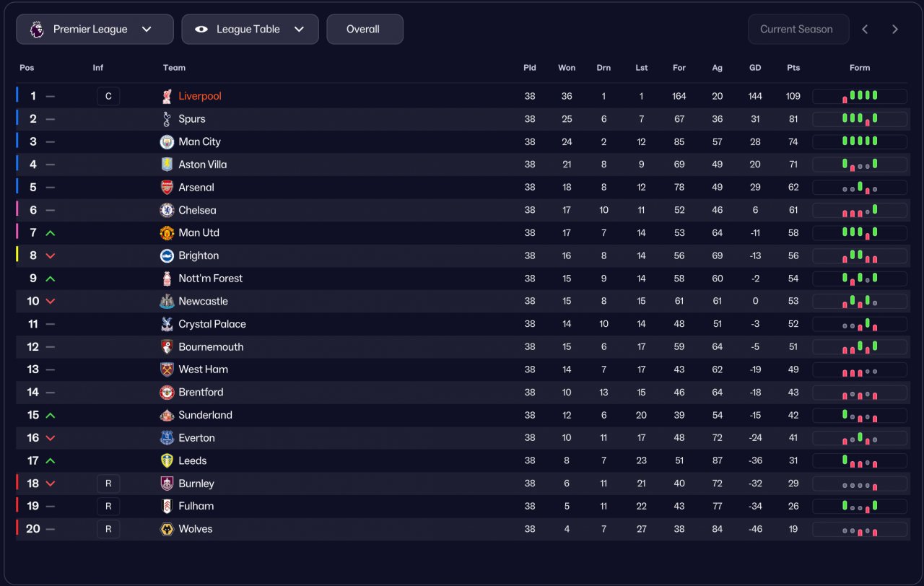The width and height of the screenshot is (924, 586).
Task: Click the Spurs club crest icon
Action: pos(167,119)
